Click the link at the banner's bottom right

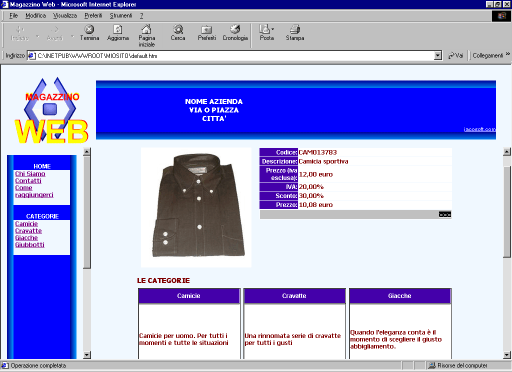click(x=479, y=129)
